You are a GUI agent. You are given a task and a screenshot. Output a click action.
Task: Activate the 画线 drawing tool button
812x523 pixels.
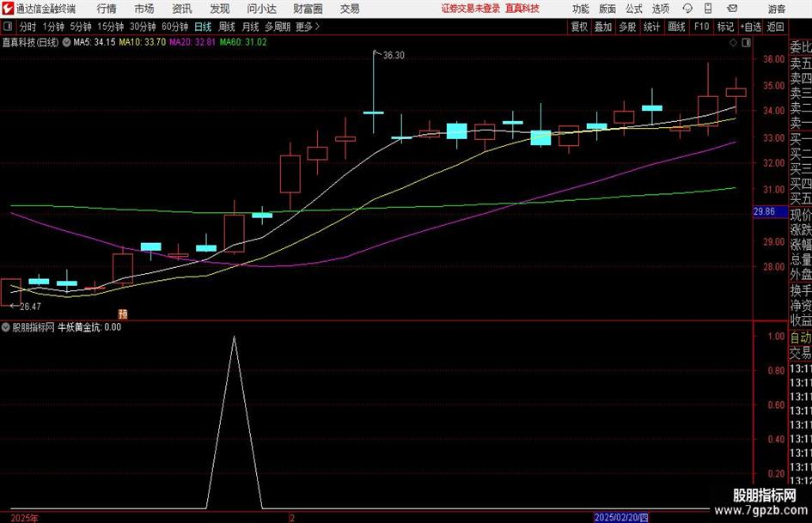coord(676,27)
